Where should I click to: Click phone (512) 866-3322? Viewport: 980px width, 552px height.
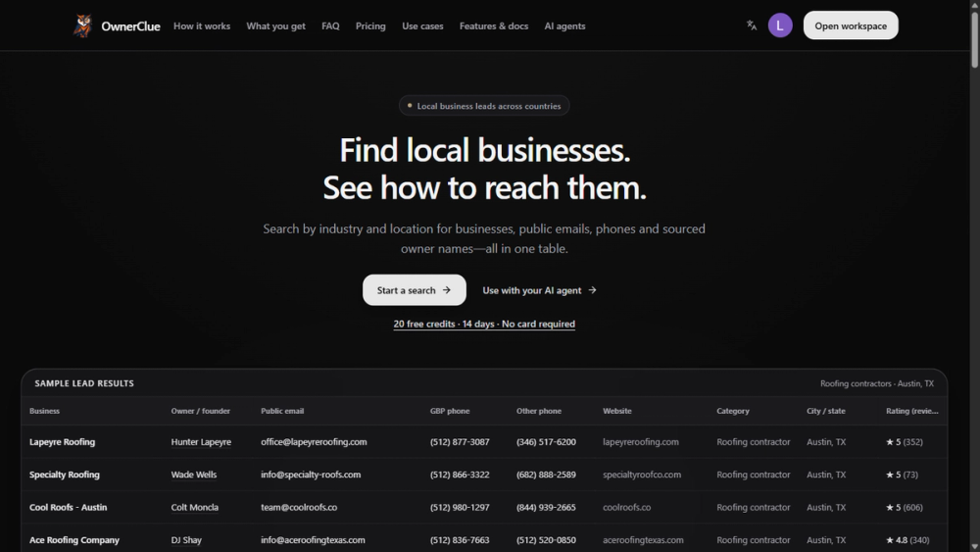[x=460, y=475]
